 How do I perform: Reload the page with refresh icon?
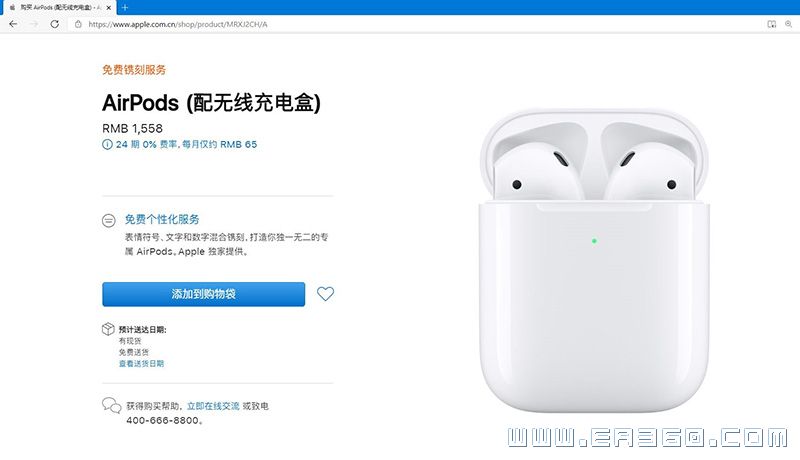[x=55, y=24]
